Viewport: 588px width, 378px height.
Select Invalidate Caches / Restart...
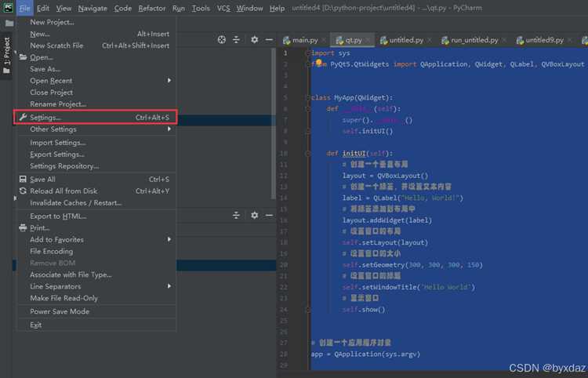(x=96, y=202)
